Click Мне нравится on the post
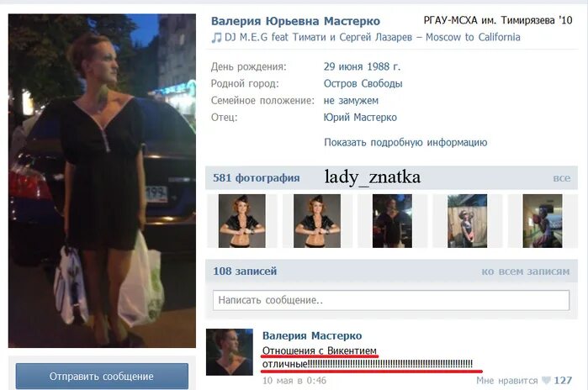The width and height of the screenshot is (588, 390). tap(506, 381)
